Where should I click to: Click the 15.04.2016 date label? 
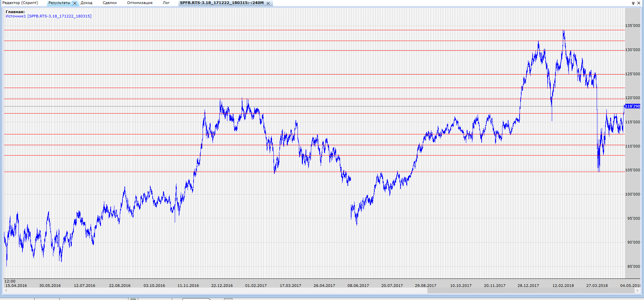[x=16, y=286]
